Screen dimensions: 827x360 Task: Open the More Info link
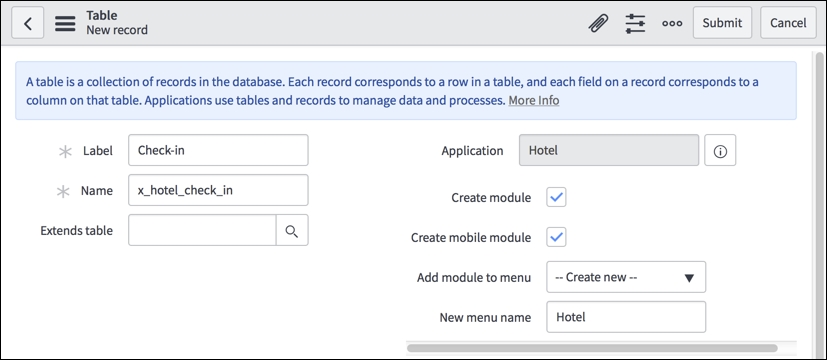pyautogui.click(x=534, y=101)
